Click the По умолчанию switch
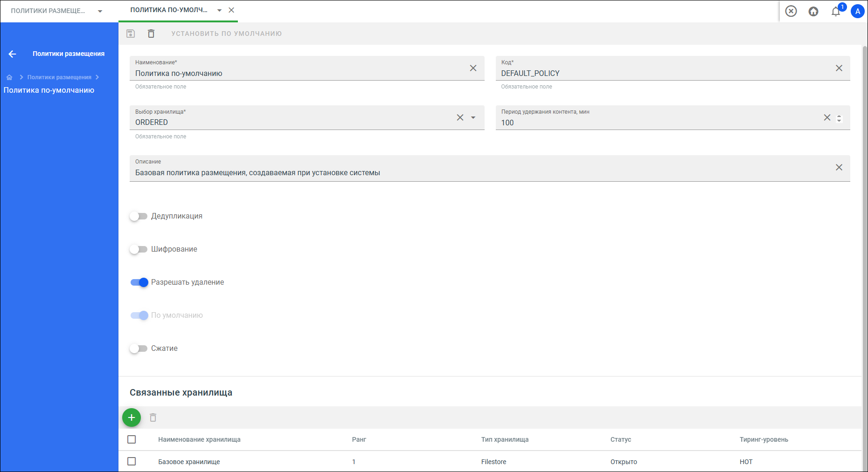Screen dimensions: 868x472 click(x=139, y=315)
